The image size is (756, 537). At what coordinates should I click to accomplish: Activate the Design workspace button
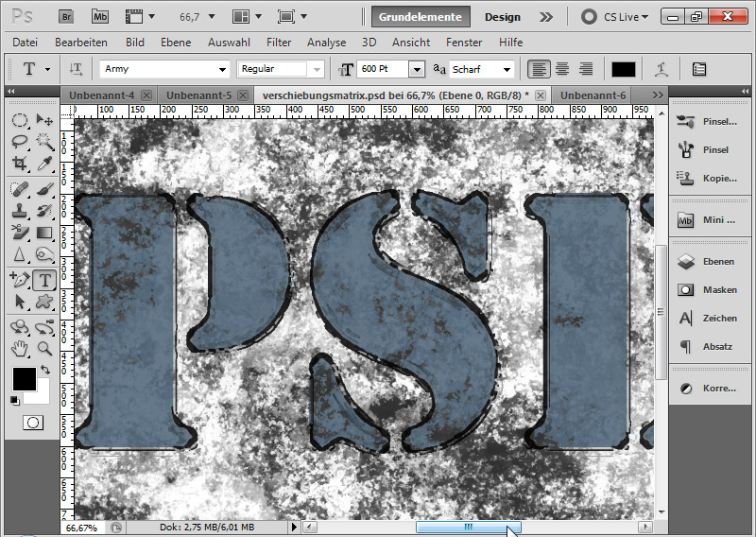tap(503, 17)
